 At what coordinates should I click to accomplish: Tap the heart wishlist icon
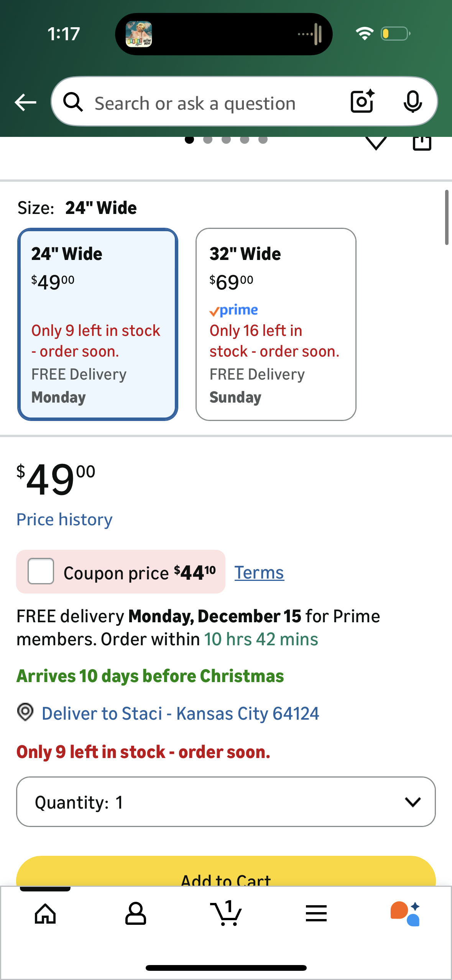tap(376, 143)
